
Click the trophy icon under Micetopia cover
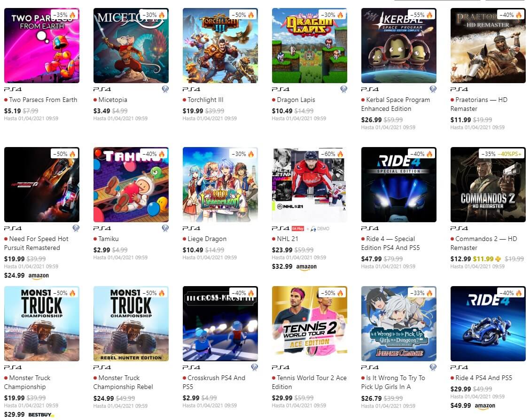pyautogui.click(x=165, y=89)
